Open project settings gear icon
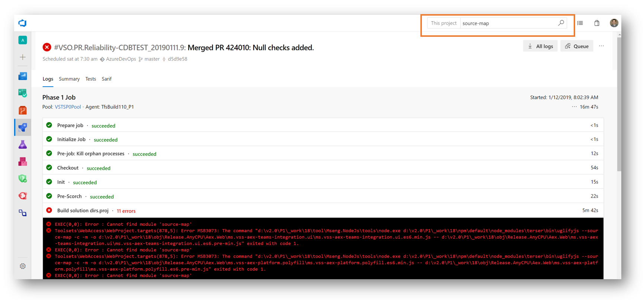This screenshot has height=300, width=644. click(x=23, y=266)
